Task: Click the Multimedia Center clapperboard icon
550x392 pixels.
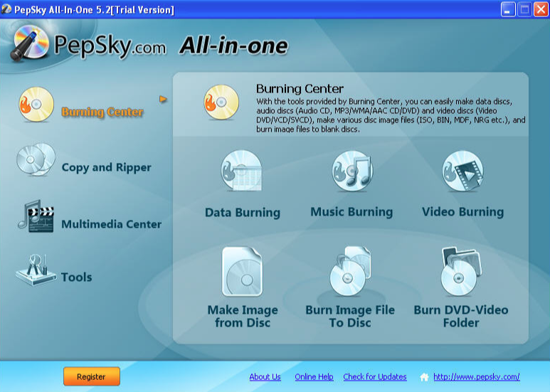Action: point(36,216)
